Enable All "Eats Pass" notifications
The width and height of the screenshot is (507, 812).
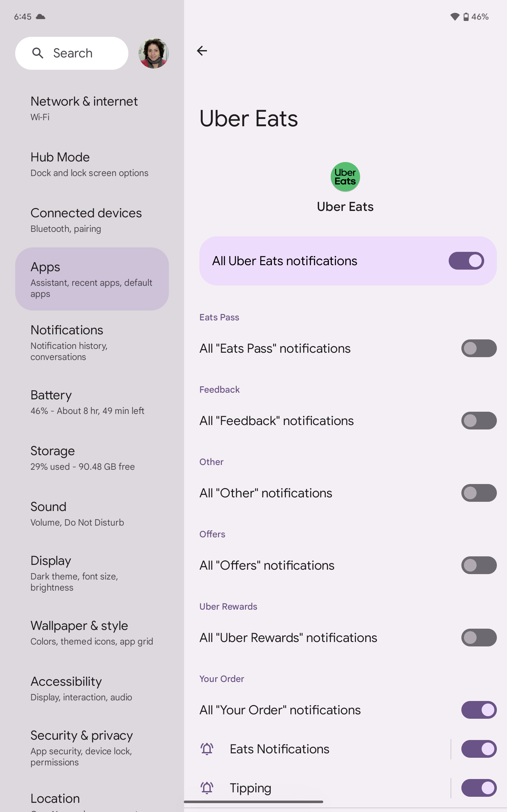[x=478, y=348]
